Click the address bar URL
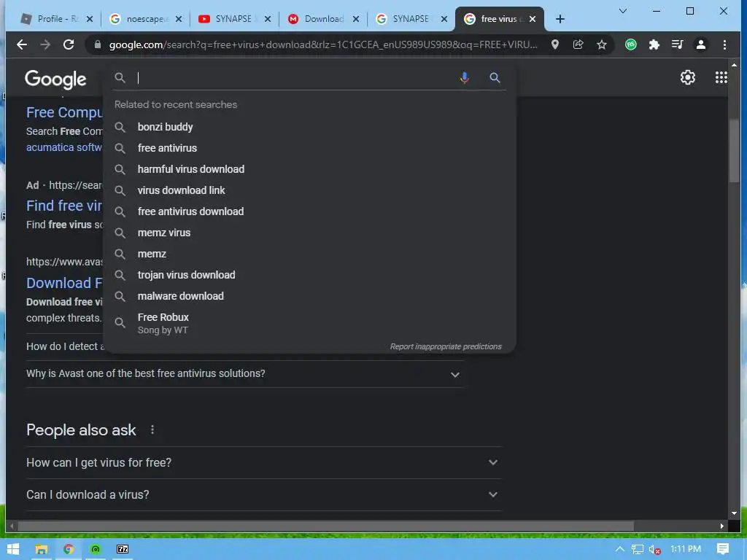 pos(323,44)
